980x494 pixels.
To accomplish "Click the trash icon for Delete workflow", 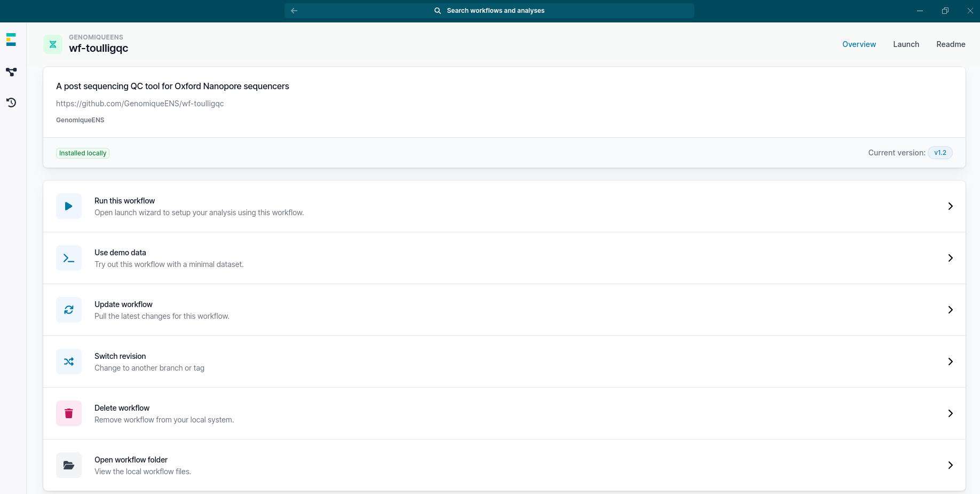I will click(x=69, y=413).
